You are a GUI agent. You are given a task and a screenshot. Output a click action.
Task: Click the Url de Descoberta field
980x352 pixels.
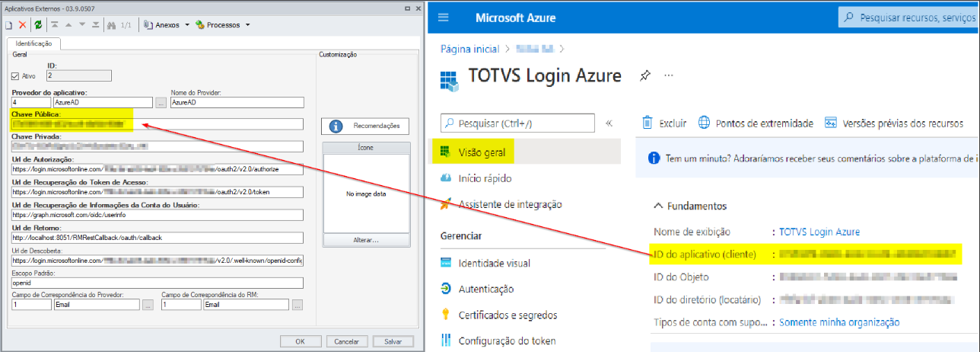pyautogui.click(x=157, y=261)
